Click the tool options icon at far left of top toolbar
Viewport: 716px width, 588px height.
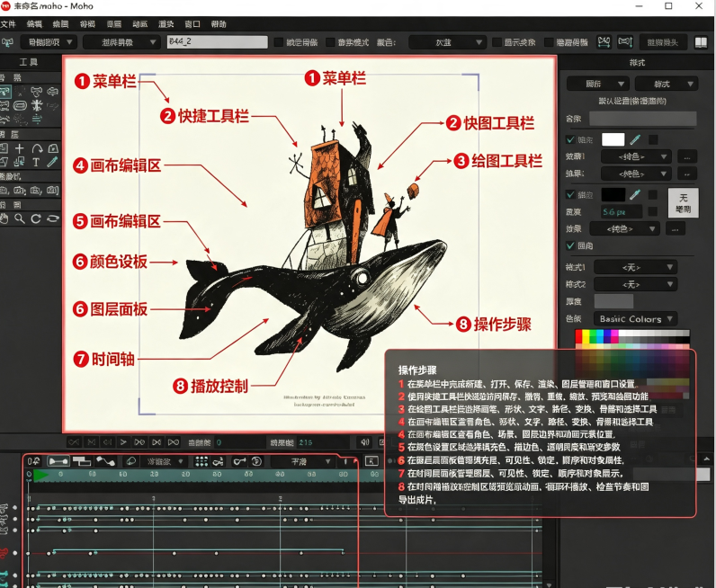[8, 42]
